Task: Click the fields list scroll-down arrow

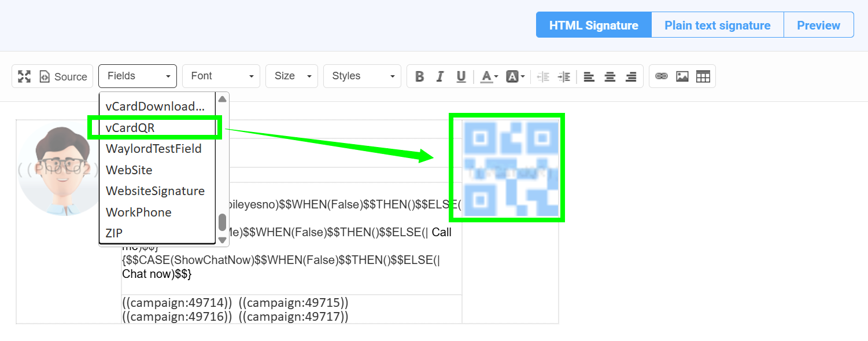Action: pos(222,240)
